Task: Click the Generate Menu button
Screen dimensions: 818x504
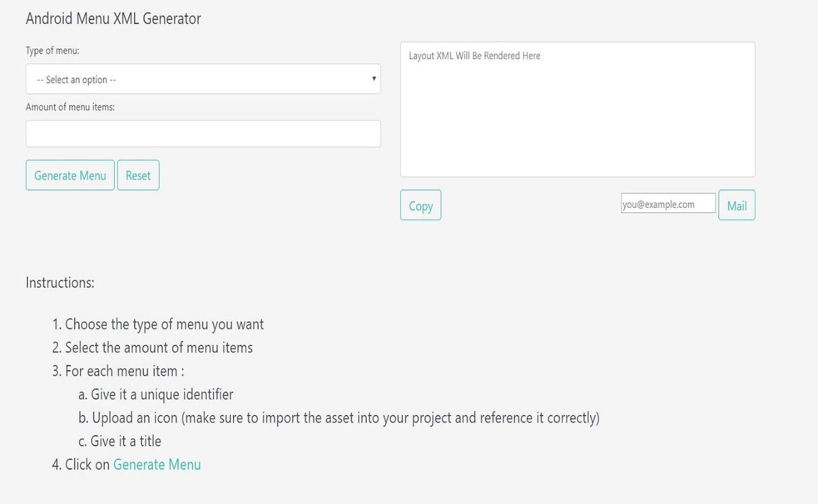Action: [70, 175]
